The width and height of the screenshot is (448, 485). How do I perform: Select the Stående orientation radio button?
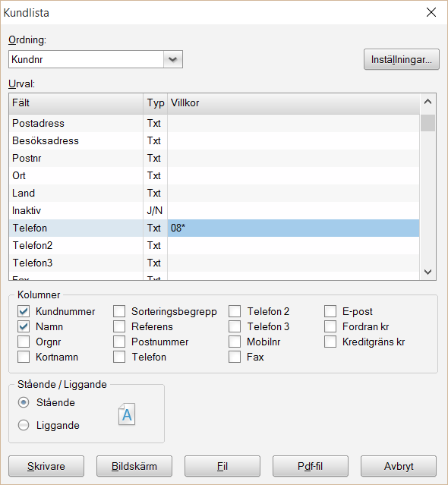click(24, 402)
